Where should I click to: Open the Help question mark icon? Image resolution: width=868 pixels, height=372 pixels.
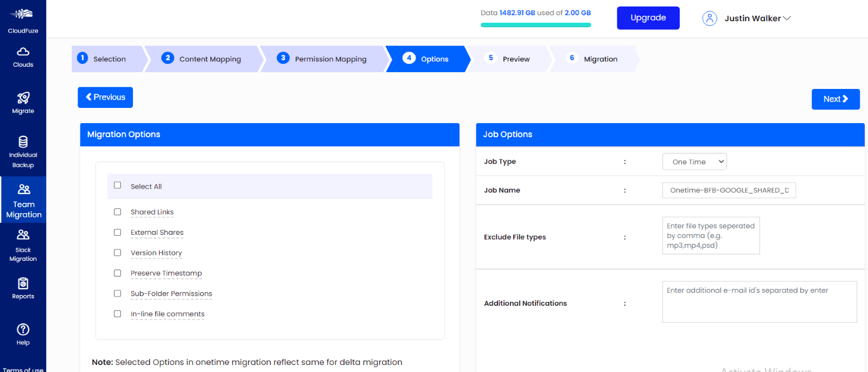coord(23,329)
